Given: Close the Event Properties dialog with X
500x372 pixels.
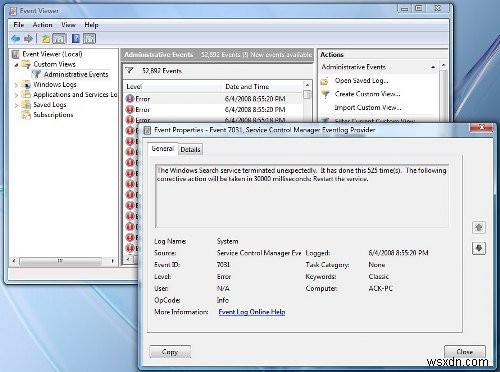Looking at the screenshot, I should click(x=481, y=127).
